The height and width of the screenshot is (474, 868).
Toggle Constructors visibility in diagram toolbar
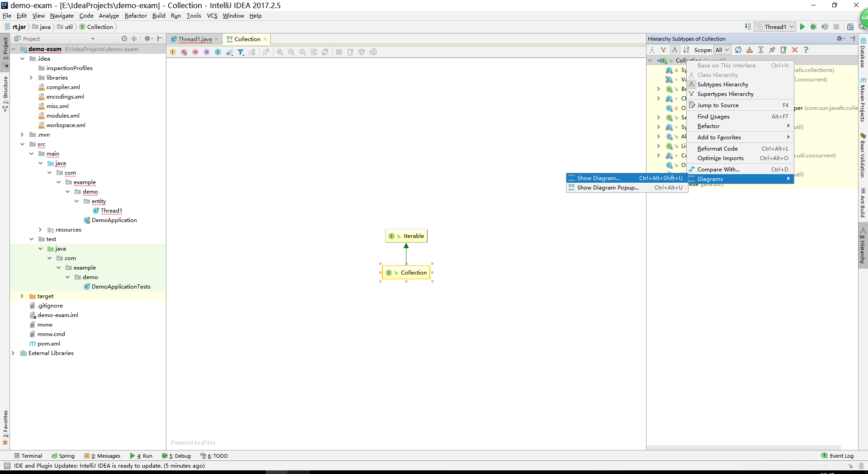point(184,52)
